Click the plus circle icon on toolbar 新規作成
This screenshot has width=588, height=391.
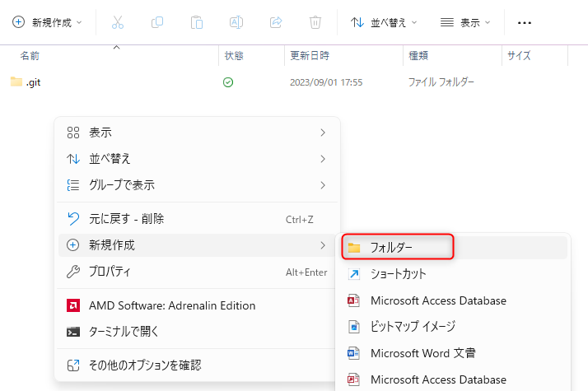(18, 22)
